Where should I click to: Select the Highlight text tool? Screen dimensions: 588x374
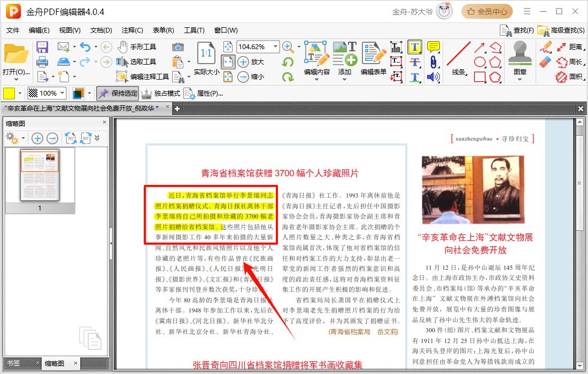[x=414, y=47]
